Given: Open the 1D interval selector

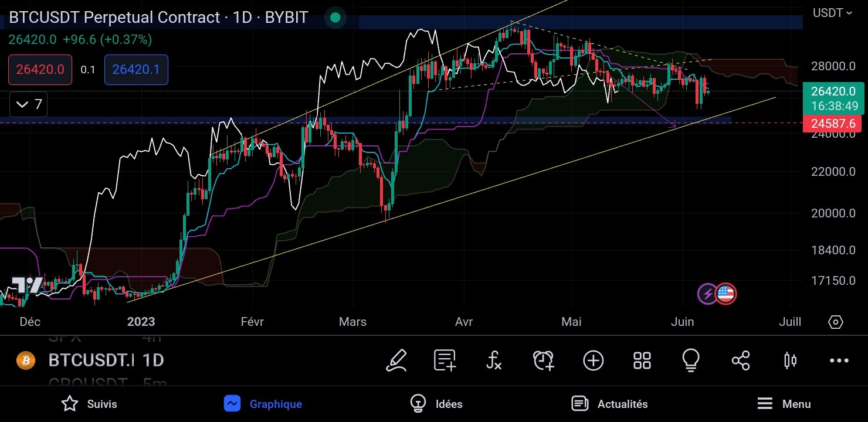Looking at the screenshot, I should click(154, 360).
